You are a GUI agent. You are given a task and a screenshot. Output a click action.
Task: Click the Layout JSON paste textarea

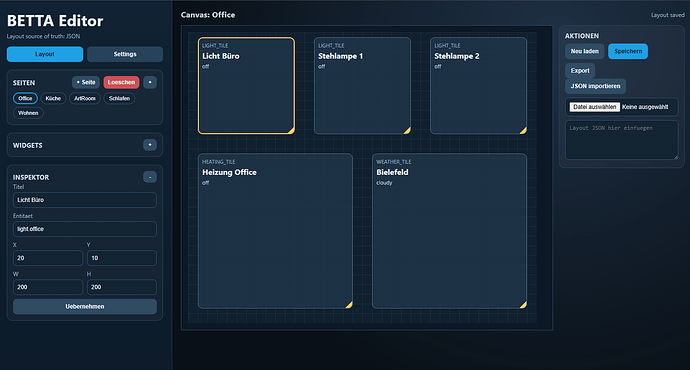[622, 140]
